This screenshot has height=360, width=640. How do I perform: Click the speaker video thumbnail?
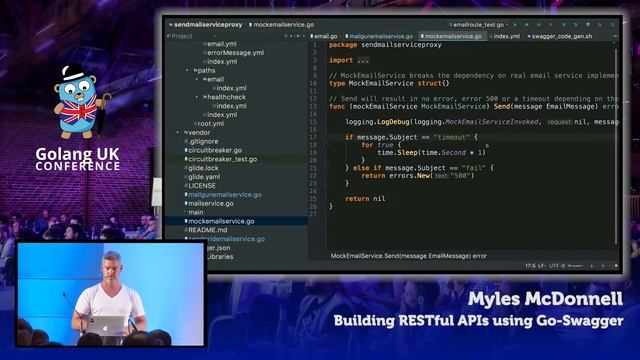[110, 294]
